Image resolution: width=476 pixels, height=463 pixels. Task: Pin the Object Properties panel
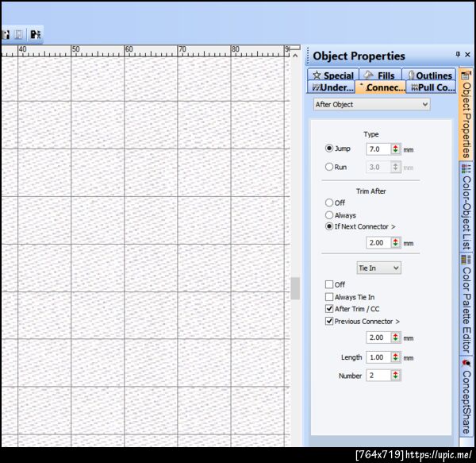[458, 54]
